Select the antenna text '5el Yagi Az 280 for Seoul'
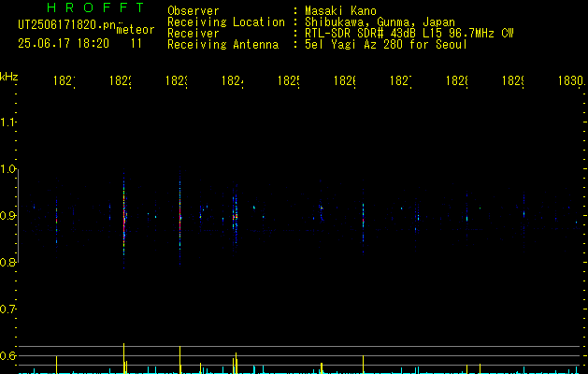 (386, 45)
